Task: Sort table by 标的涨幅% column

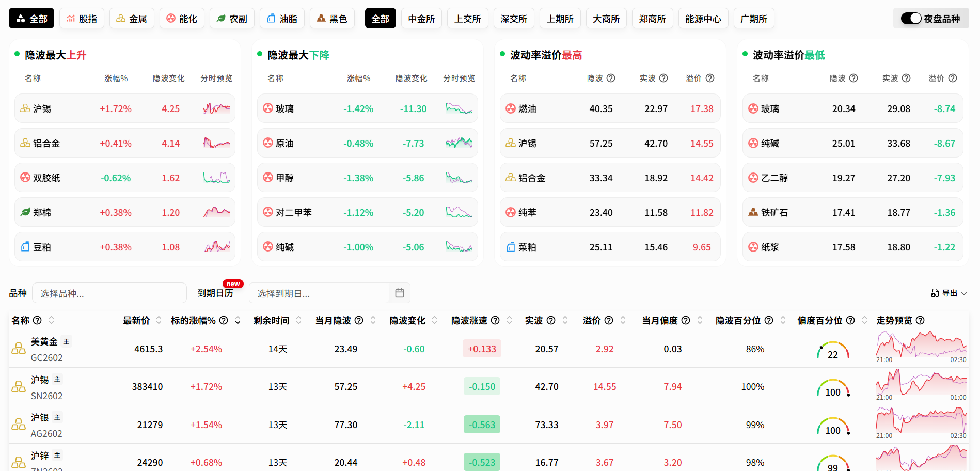Action: (238, 320)
